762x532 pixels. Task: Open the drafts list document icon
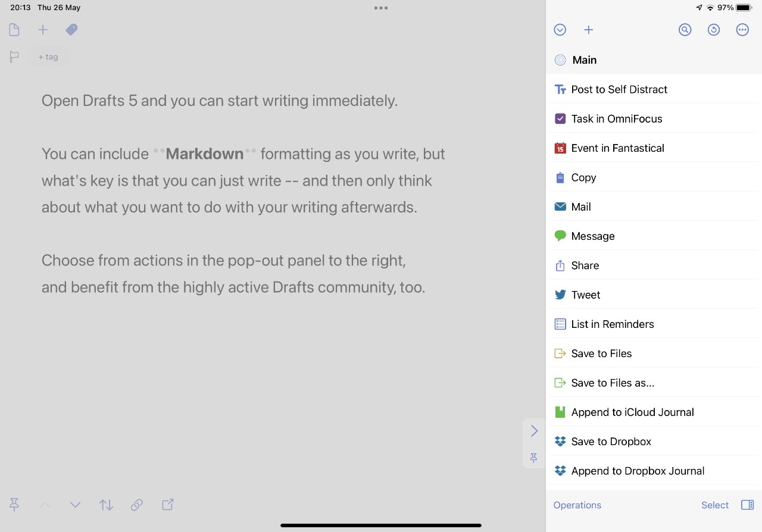point(14,30)
